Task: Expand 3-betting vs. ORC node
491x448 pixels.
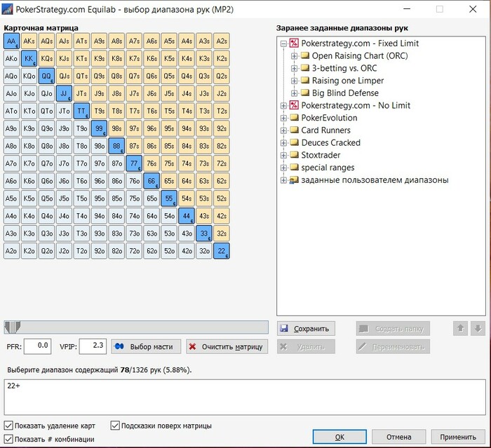Action: [294, 68]
